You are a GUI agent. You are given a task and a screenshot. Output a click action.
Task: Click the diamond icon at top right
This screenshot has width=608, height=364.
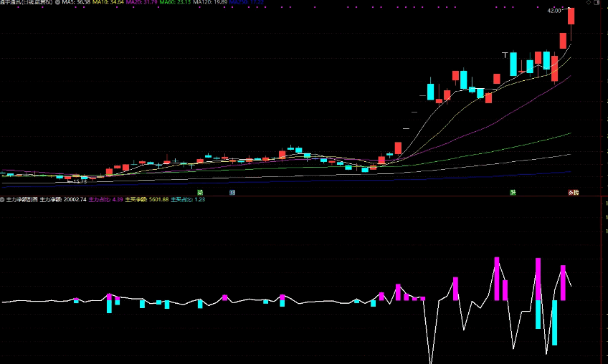click(589, 2)
